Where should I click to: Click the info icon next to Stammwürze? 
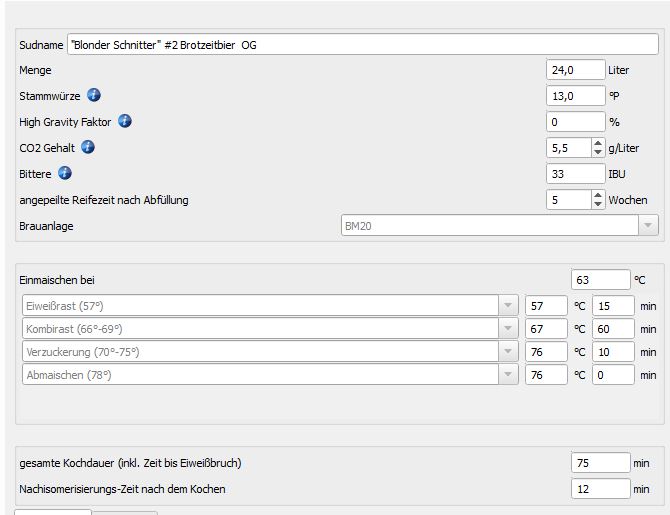94,96
